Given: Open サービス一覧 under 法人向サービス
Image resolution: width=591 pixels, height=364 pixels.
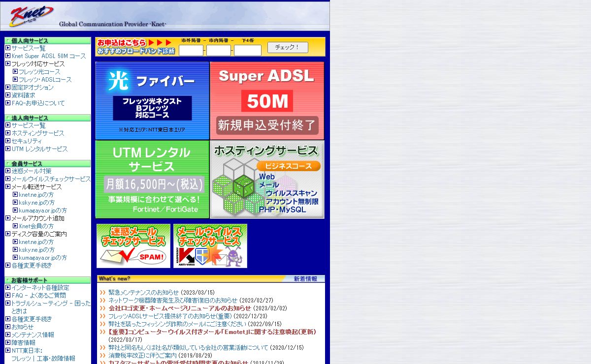Looking at the screenshot, I should (29, 125).
